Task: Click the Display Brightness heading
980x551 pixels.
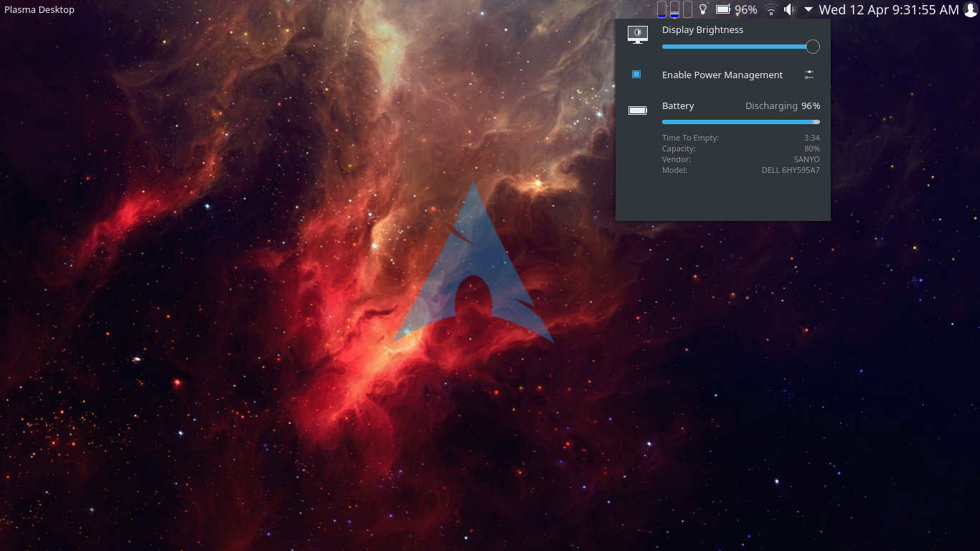Action: [x=702, y=29]
